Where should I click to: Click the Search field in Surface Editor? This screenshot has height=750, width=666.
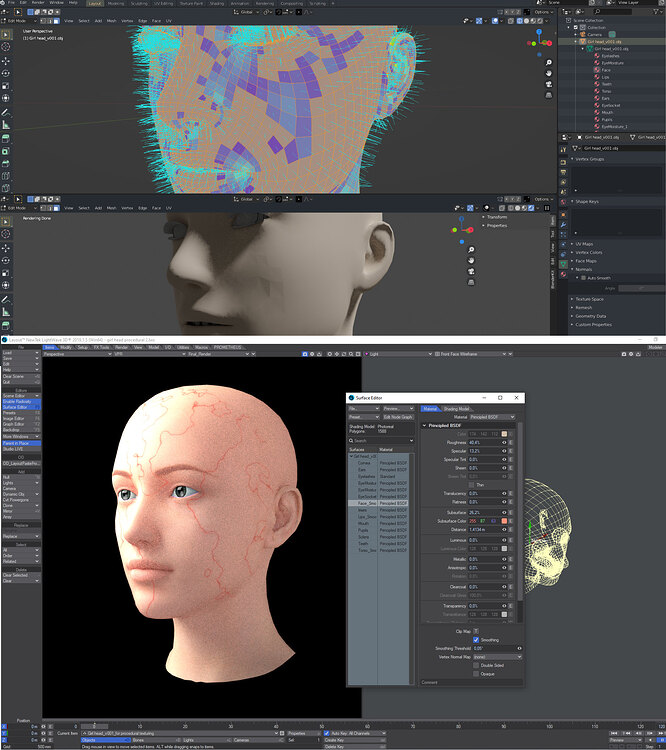click(381, 441)
